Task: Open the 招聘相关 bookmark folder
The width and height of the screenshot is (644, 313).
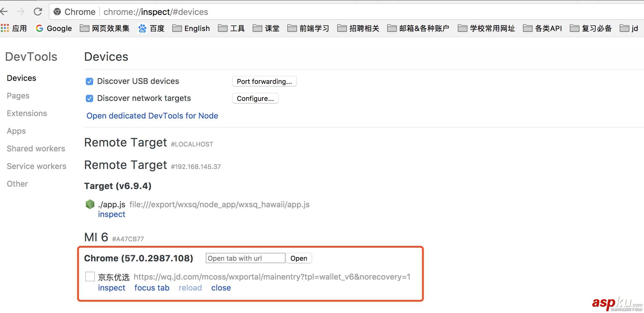Action: tap(358, 28)
